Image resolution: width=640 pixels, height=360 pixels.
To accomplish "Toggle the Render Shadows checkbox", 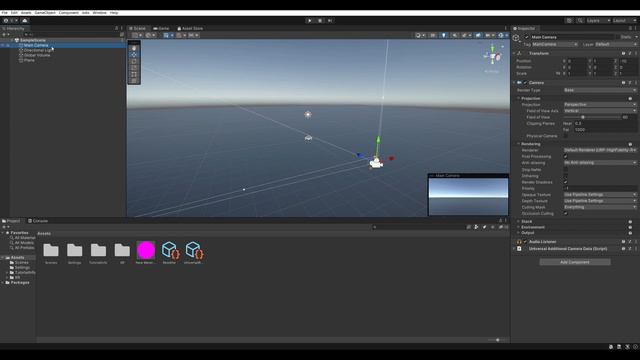I will tap(566, 182).
